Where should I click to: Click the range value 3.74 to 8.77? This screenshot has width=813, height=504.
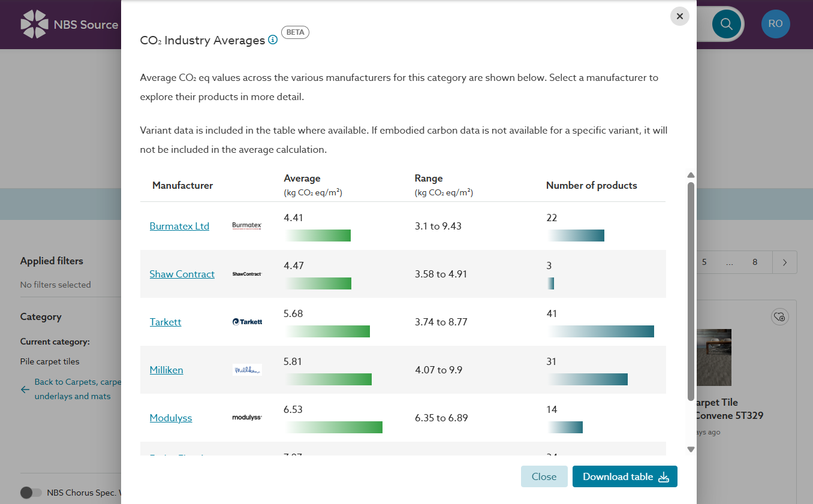[x=441, y=322]
